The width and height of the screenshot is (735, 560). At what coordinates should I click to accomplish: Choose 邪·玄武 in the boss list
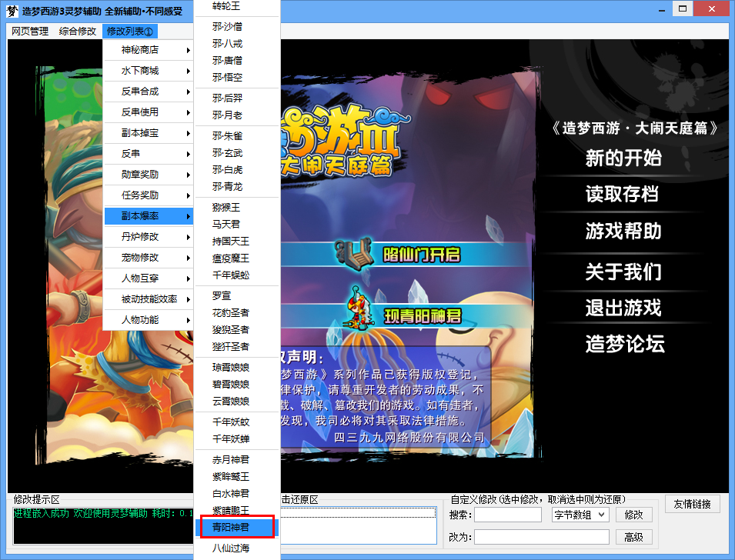click(237, 153)
